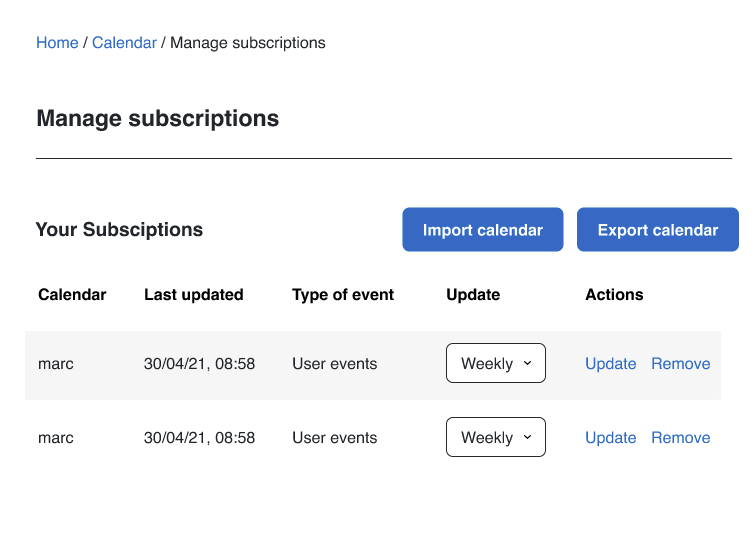Update the second marc subscription
Viewport: 755px width, 547px height.
point(611,438)
